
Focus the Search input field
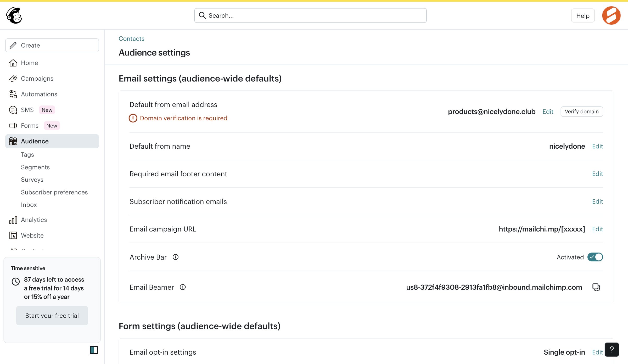pyautogui.click(x=310, y=15)
